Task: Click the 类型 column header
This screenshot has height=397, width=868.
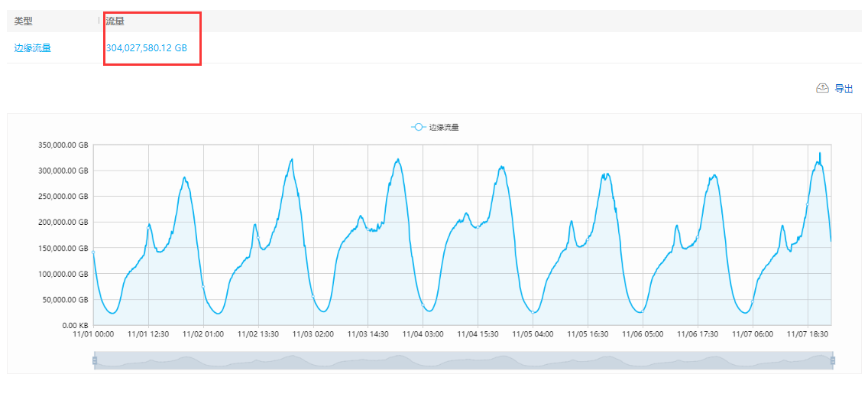Action: click(24, 21)
